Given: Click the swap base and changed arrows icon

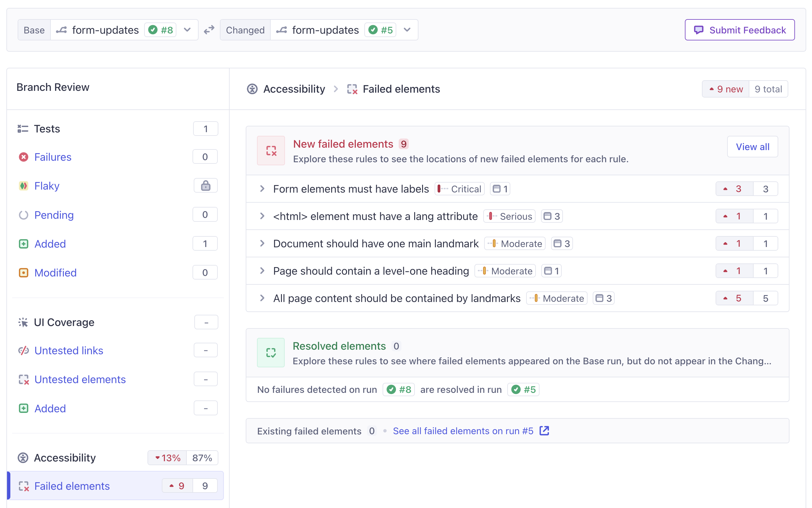Looking at the screenshot, I should pos(209,30).
